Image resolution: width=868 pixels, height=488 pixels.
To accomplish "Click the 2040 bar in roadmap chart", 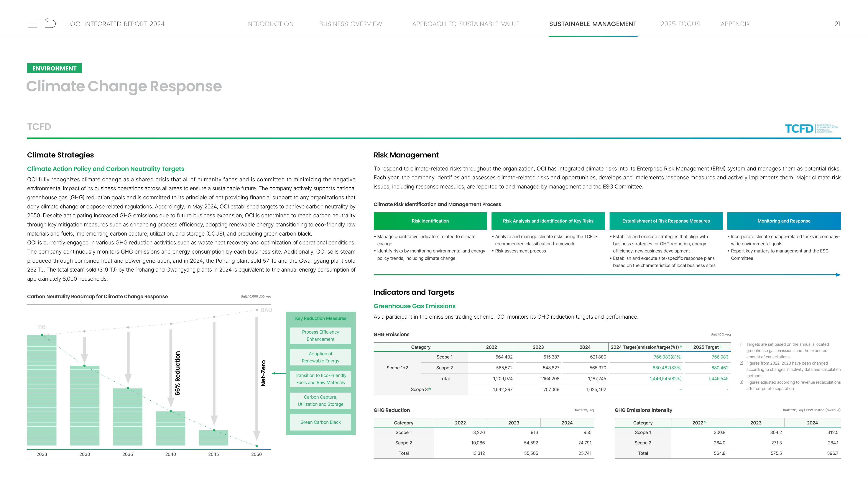I will coord(171,428).
